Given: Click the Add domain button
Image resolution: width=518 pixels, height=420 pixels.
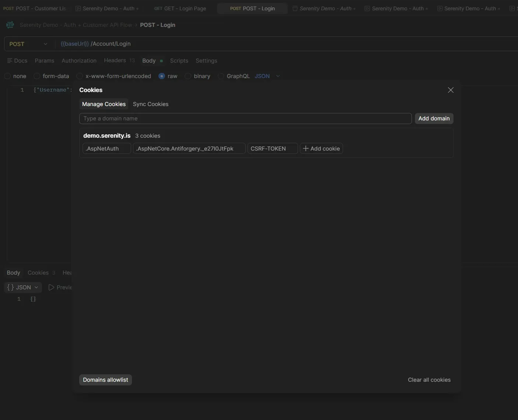Looking at the screenshot, I should tap(434, 118).
